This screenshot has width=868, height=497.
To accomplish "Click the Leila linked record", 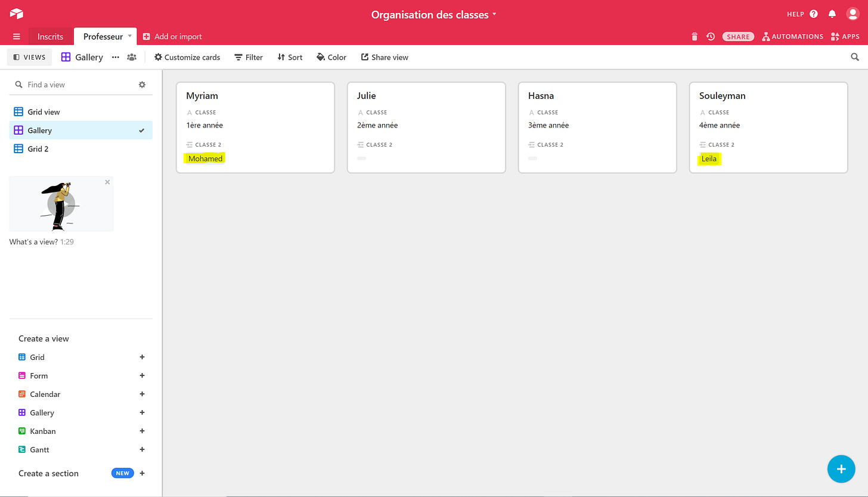I will tap(709, 159).
